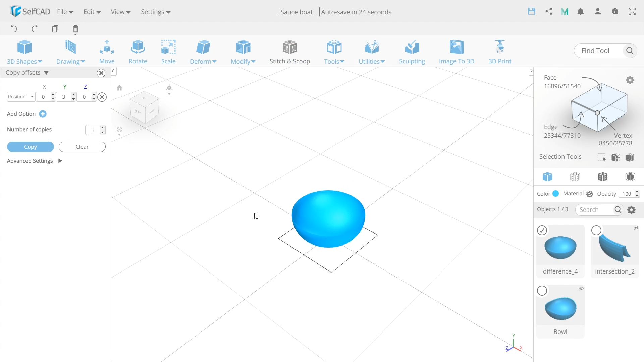
Task: Toggle selection of Bowl object
Action: 542,291
